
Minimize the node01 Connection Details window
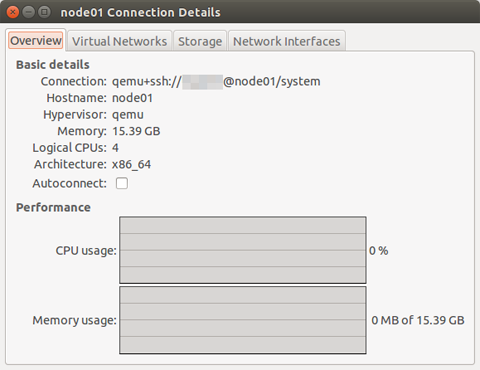29,12
